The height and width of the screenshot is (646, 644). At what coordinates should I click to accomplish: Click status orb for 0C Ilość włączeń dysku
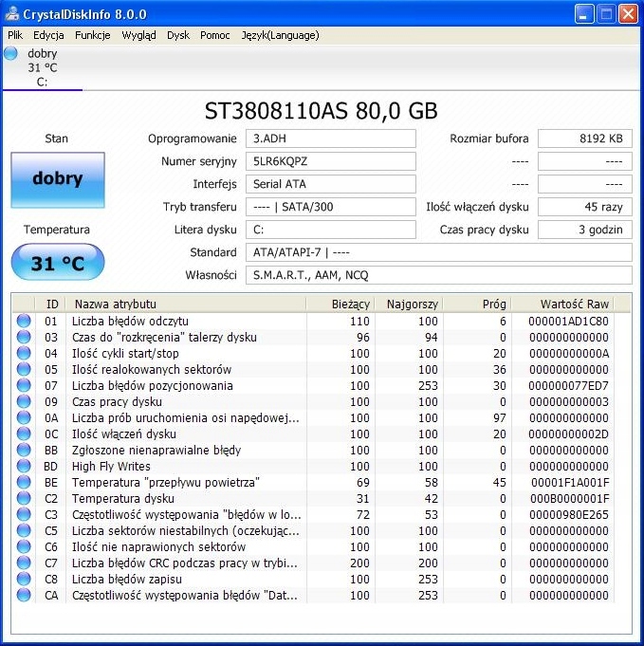point(24,434)
